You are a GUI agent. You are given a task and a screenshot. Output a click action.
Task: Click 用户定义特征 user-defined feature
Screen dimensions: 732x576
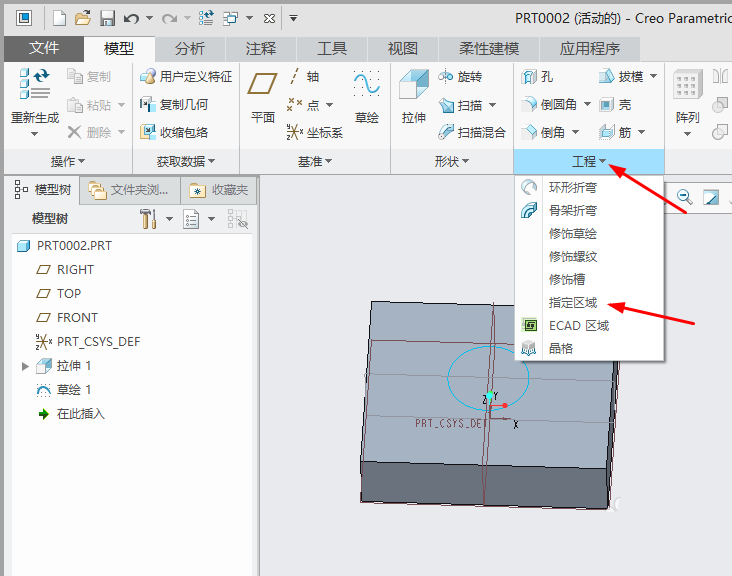coord(186,77)
